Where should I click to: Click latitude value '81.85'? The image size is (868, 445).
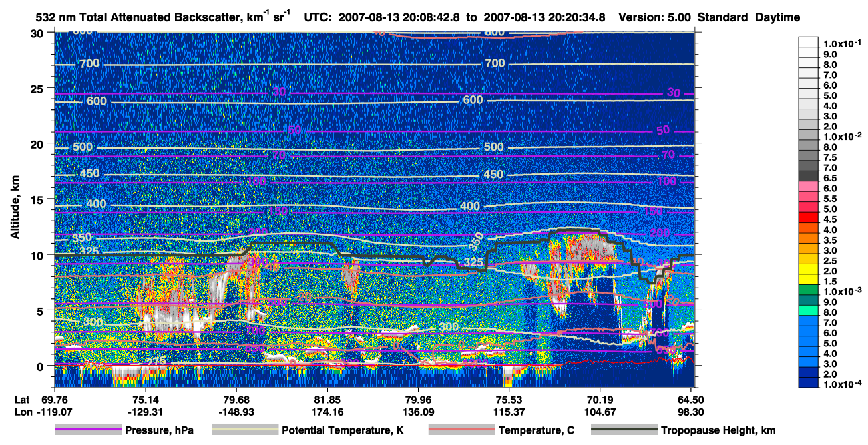pos(327,400)
